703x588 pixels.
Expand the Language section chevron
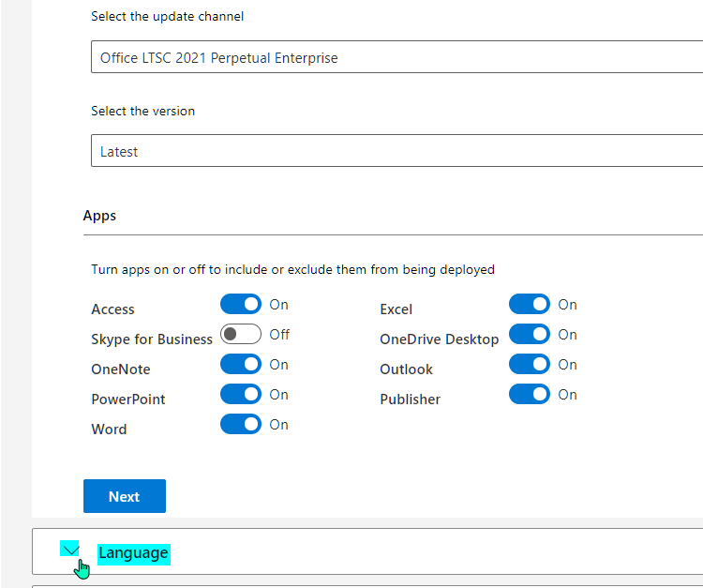[70, 550]
